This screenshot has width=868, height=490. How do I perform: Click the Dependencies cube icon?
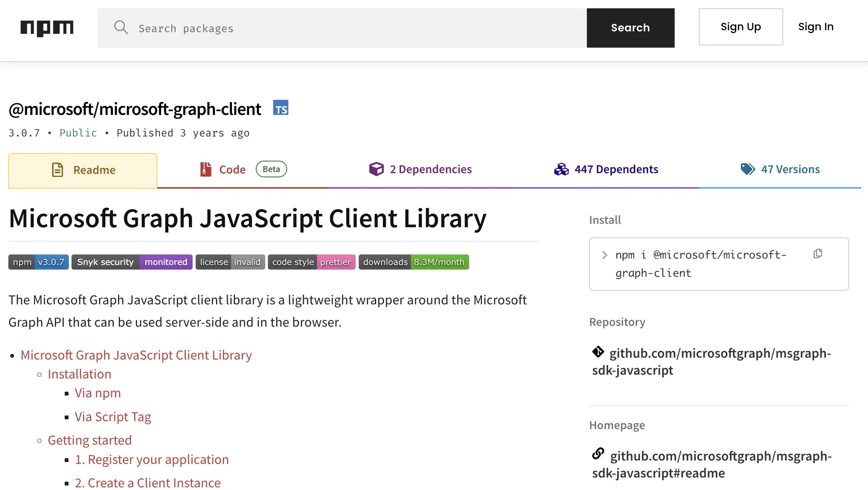376,169
